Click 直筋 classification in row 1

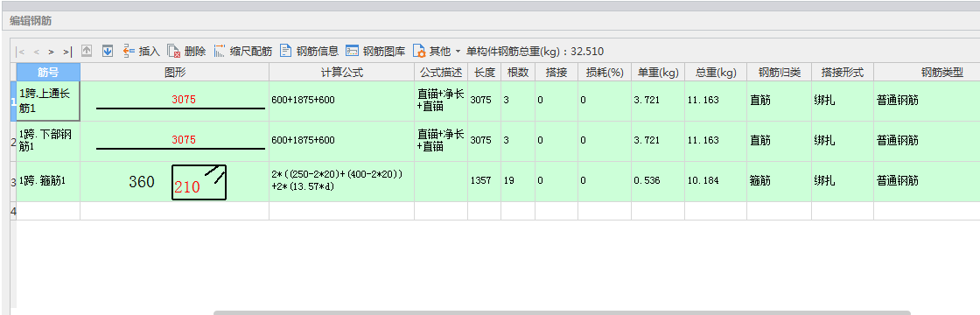tap(759, 100)
